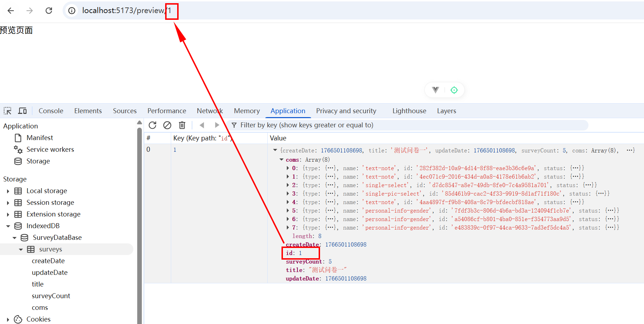This screenshot has width=644, height=324.
Task: Switch to the Elements tab
Action: (88, 111)
